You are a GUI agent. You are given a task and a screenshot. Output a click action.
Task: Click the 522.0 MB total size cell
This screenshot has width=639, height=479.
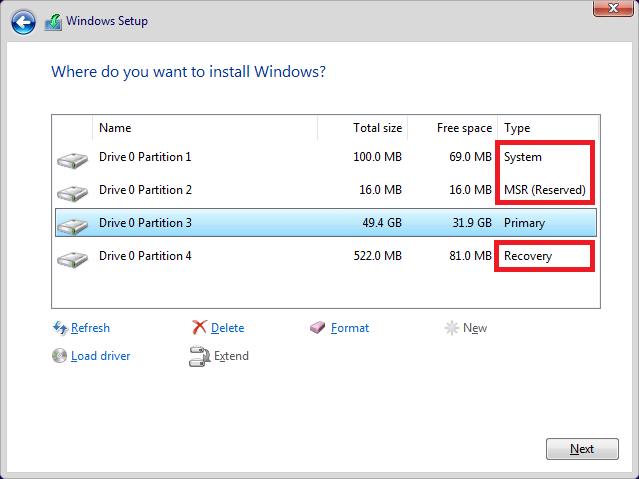click(x=377, y=256)
